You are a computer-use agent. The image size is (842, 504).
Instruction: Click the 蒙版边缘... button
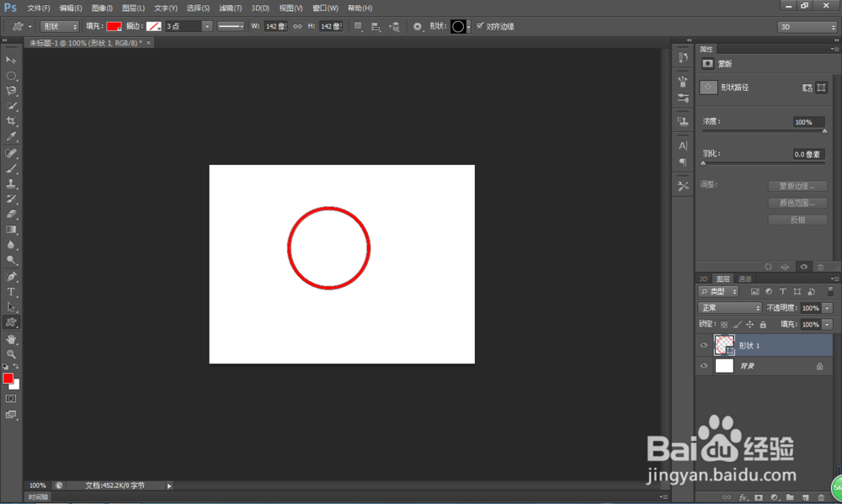[x=797, y=186]
